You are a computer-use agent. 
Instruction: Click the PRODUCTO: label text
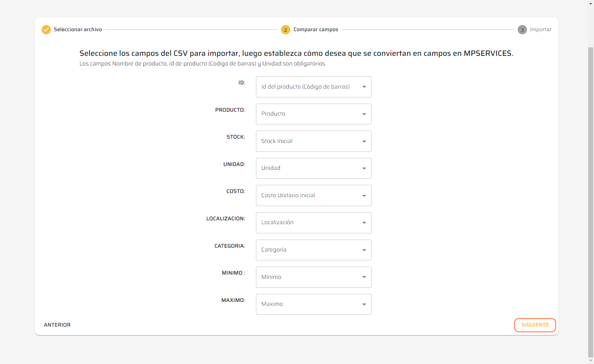(230, 110)
